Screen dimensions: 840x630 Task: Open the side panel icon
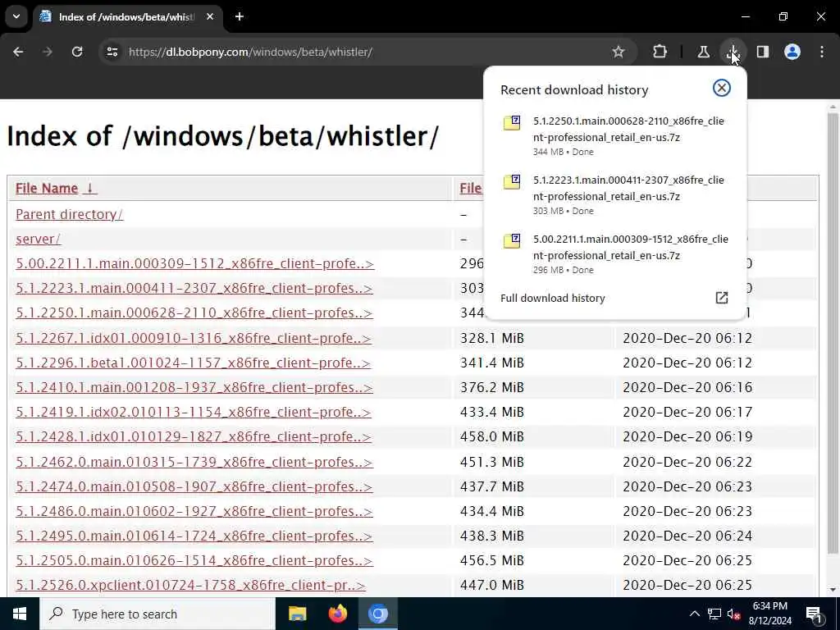[x=763, y=52]
